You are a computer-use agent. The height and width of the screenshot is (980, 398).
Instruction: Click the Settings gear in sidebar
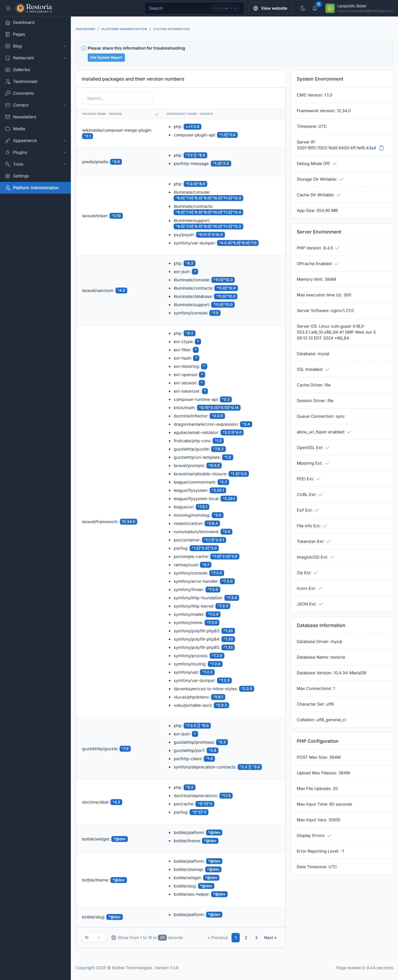pos(8,176)
